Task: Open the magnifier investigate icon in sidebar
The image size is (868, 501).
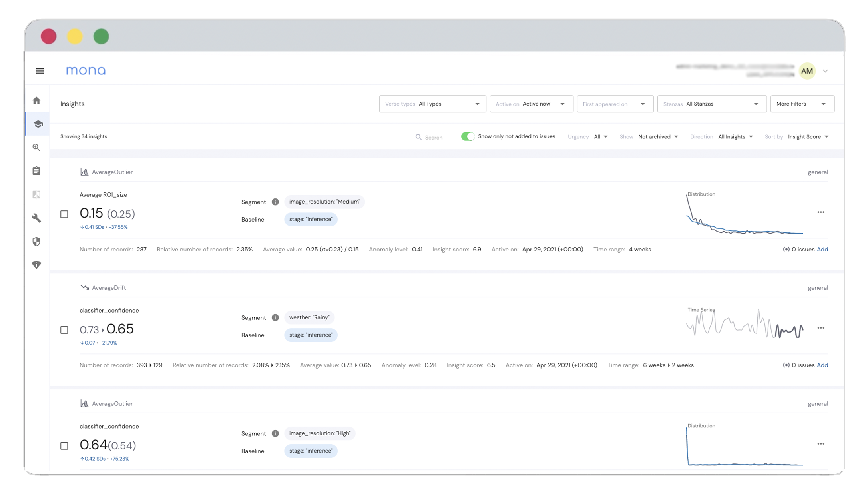Action: point(36,147)
